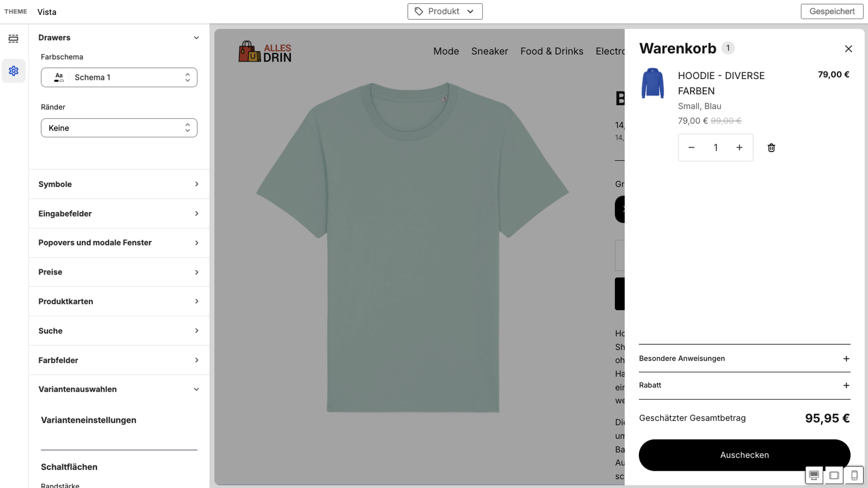Click the theme settings gear icon
868x488 pixels.
(x=14, y=71)
